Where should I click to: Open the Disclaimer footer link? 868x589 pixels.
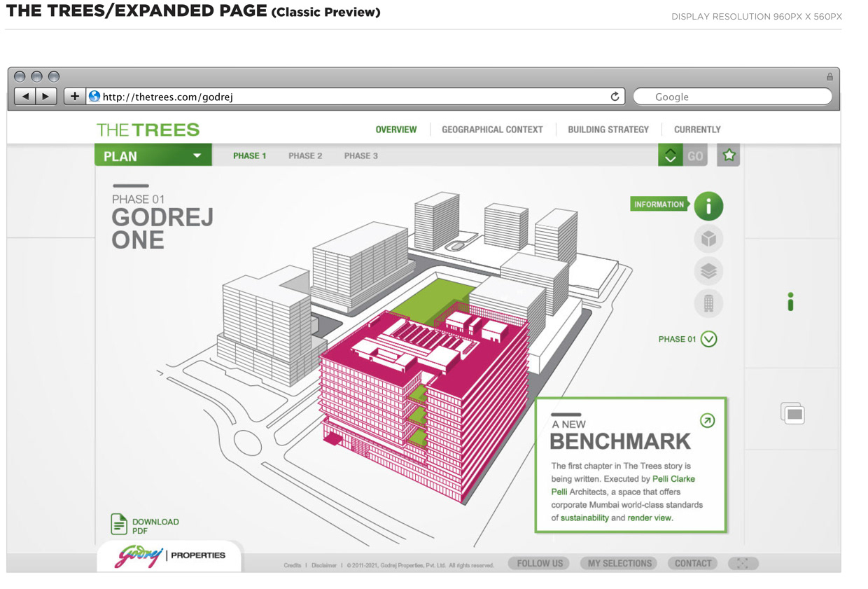pos(324,565)
